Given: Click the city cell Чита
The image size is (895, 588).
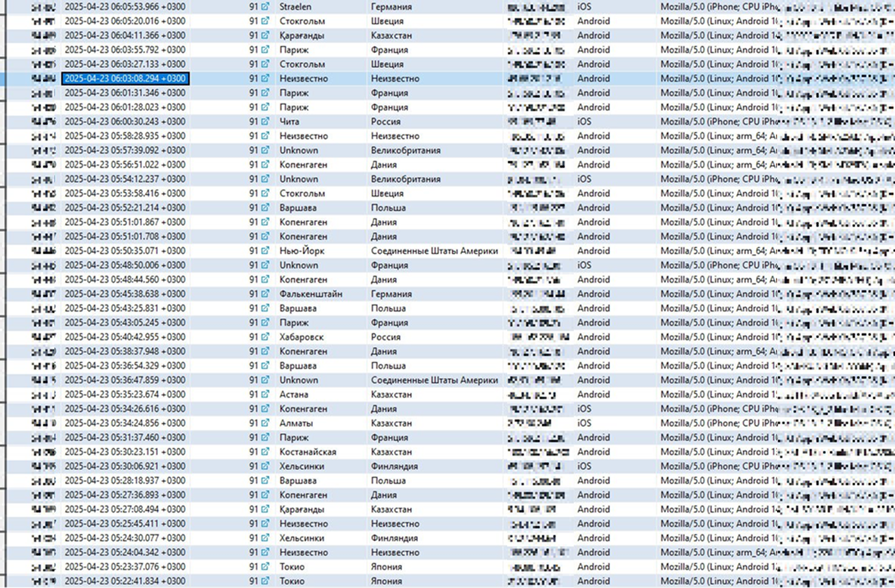Looking at the screenshot, I should (290, 122).
